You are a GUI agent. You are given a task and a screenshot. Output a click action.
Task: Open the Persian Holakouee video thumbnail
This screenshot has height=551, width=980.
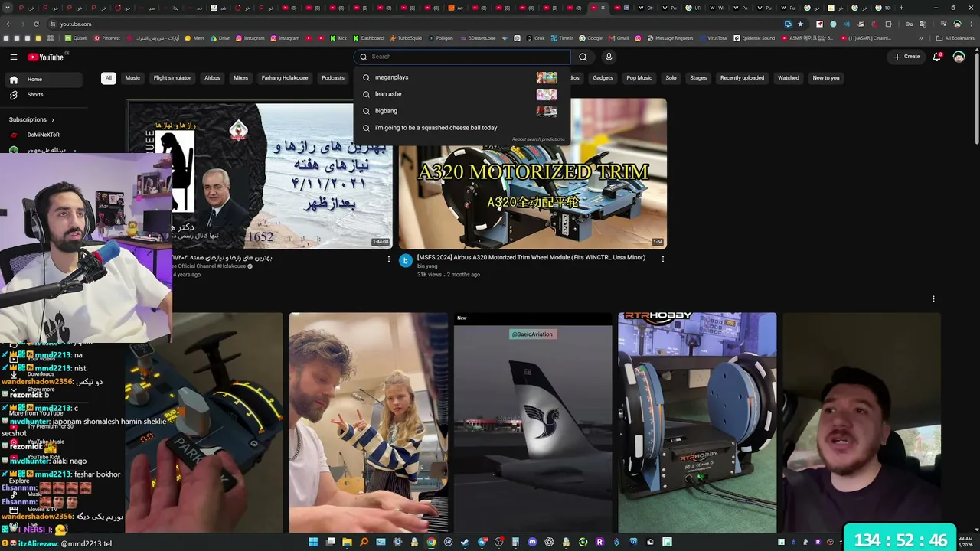coord(260,174)
